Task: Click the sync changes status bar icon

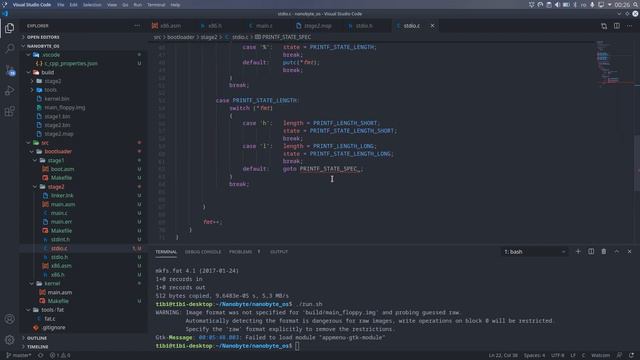Action: click(40, 356)
